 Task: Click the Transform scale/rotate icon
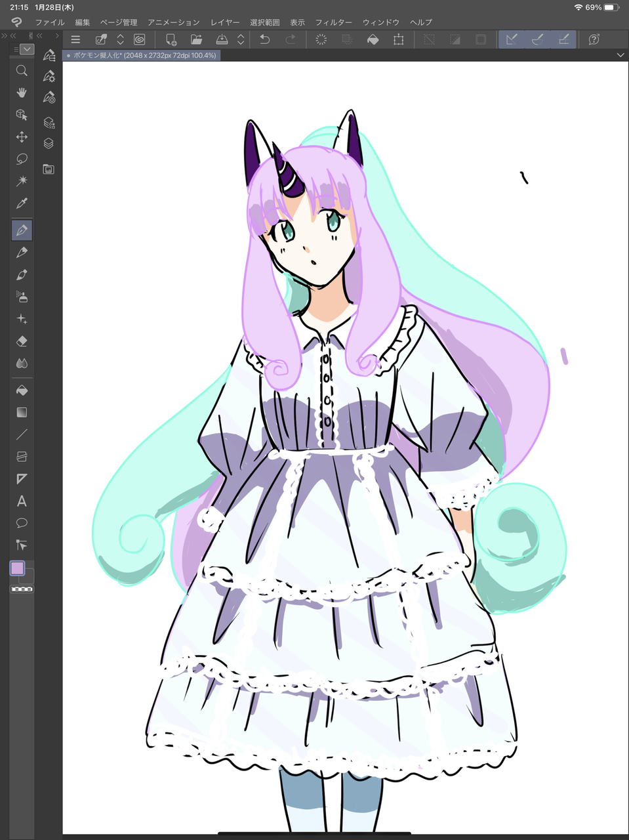(398, 39)
